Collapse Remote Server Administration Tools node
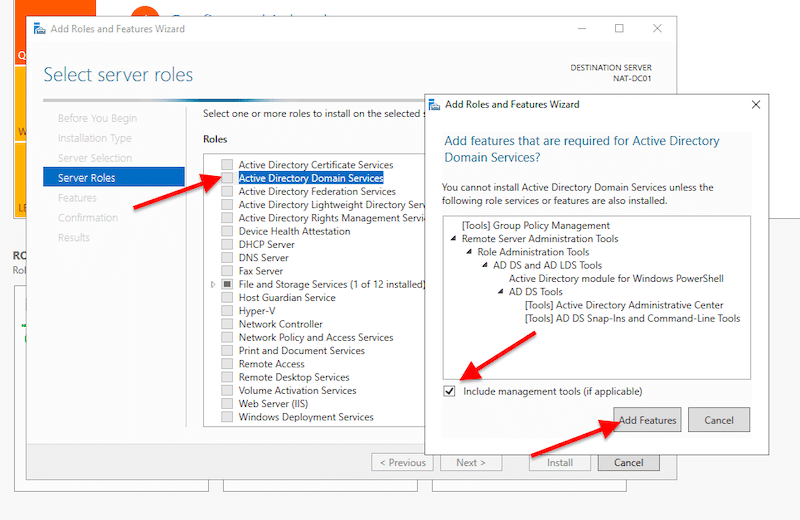Image resolution: width=800 pixels, height=520 pixels. (x=453, y=238)
